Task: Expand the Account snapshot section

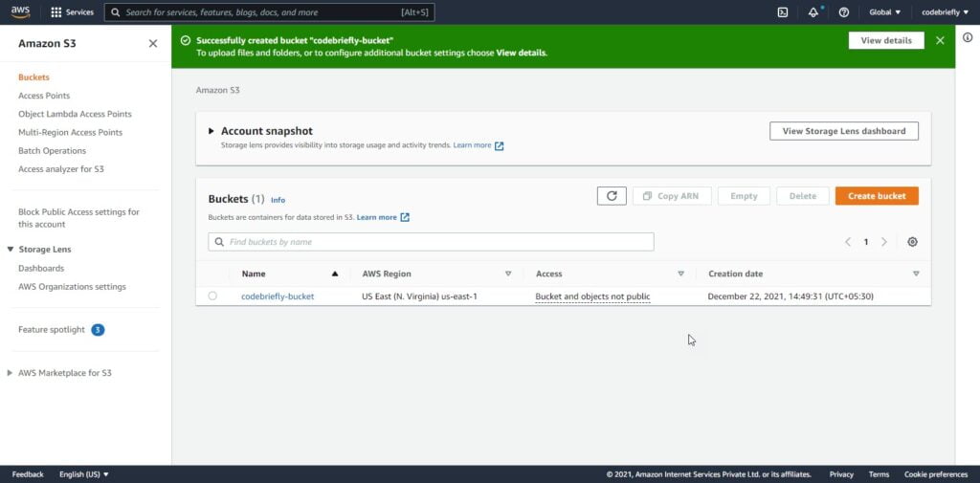Action: coord(212,131)
